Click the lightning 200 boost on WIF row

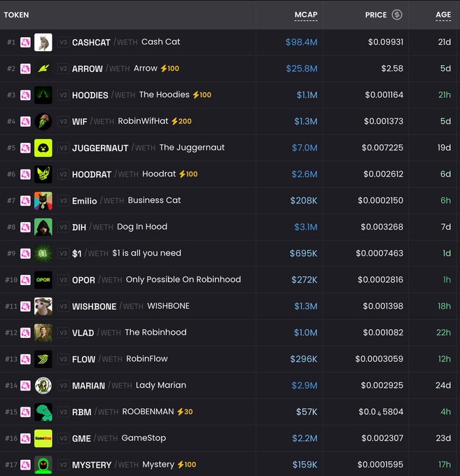(181, 121)
